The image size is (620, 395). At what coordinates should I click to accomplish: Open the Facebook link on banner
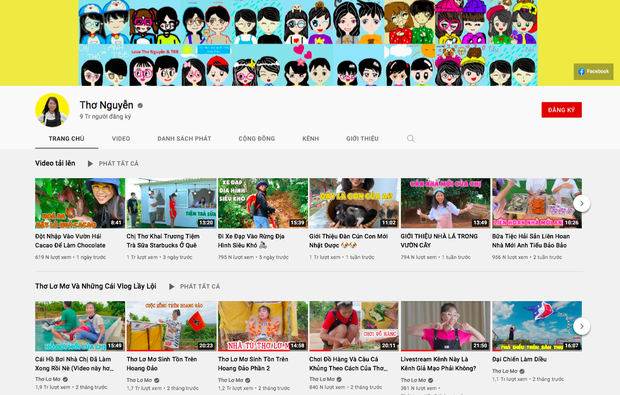593,72
